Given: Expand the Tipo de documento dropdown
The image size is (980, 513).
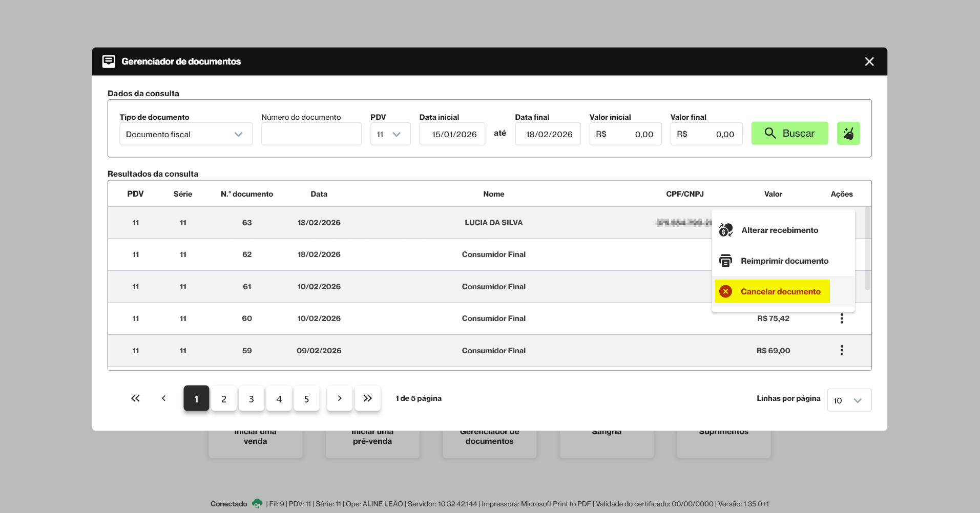Looking at the screenshot, I should point(186,134).
